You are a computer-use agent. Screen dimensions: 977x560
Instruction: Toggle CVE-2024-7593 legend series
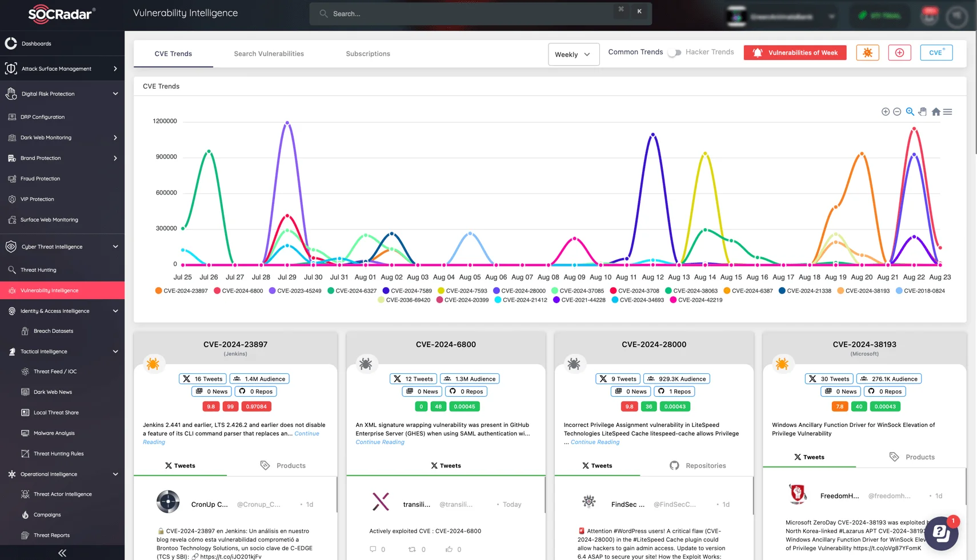[463, 291]
